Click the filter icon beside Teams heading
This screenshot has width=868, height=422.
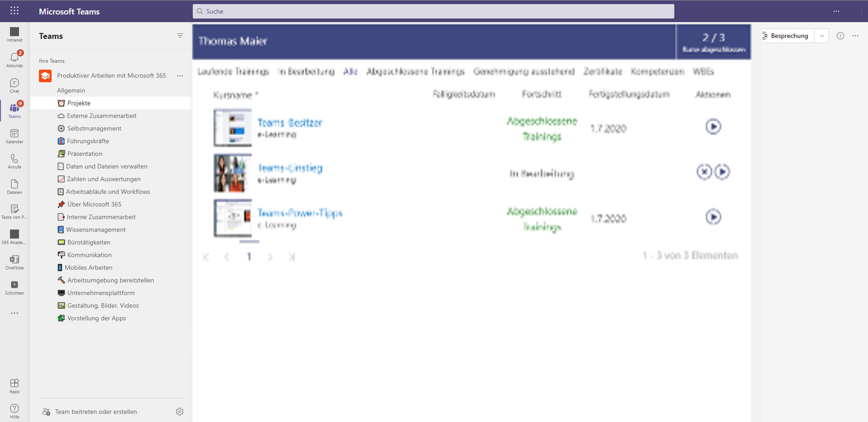[x=180, y=36]
